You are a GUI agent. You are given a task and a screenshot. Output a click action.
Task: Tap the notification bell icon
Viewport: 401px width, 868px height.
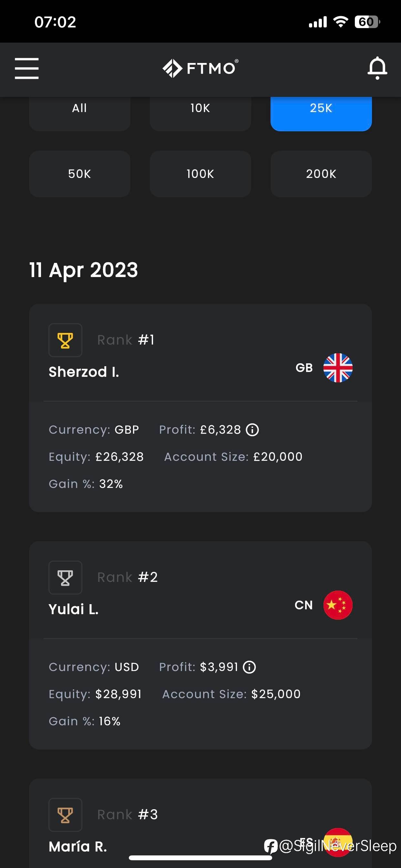377,68
